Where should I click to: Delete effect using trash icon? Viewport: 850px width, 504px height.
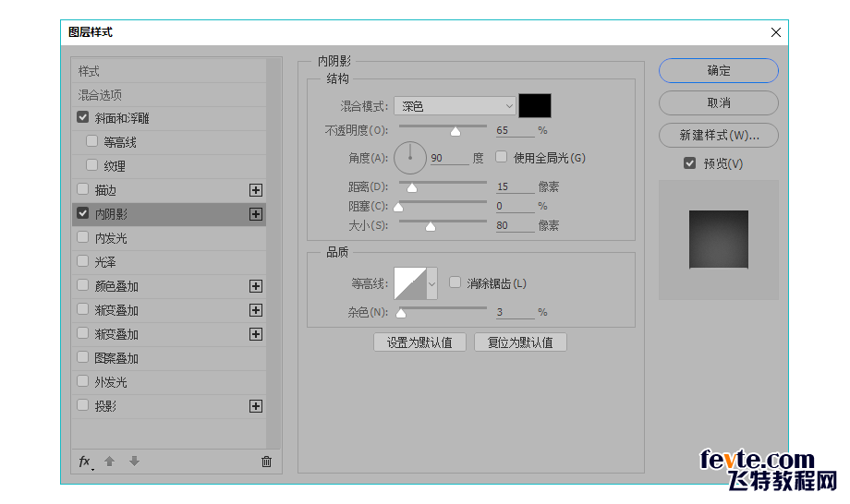[x=266, y=462]
